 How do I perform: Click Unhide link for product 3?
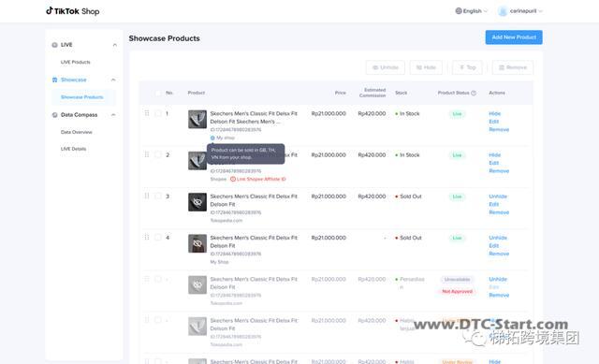[498, 197]
